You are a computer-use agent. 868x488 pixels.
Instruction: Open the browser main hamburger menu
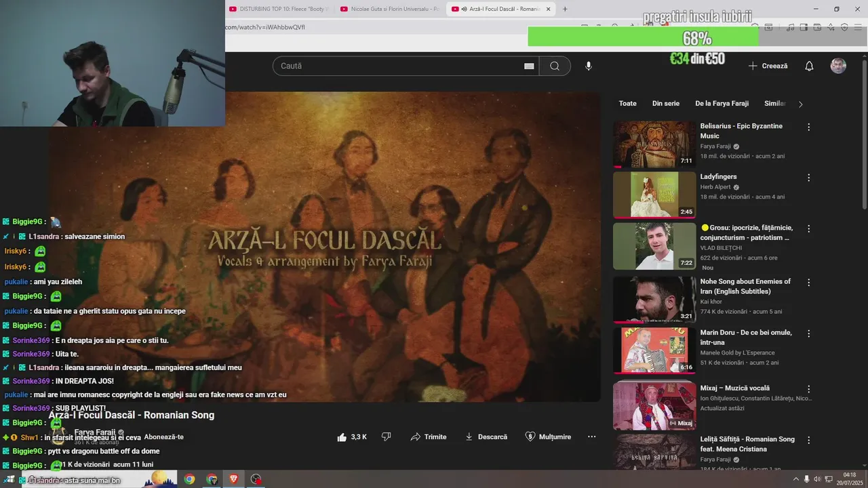pos(858,28)
